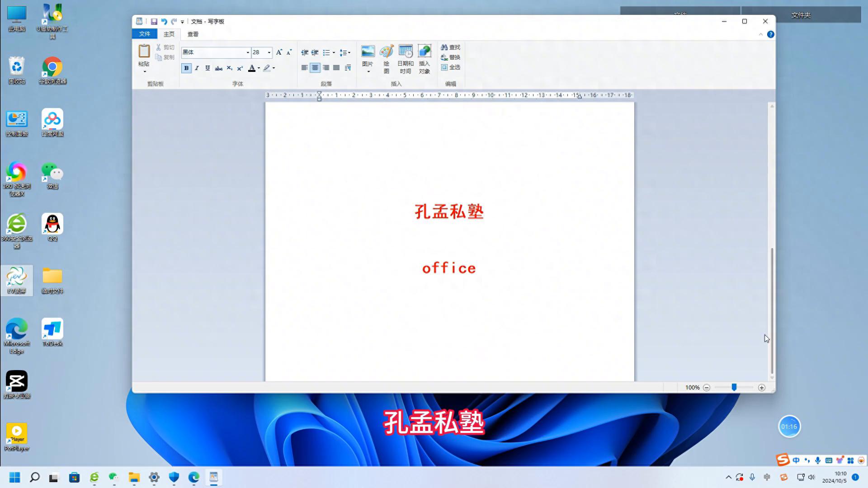This screenshot has width=868, height=488.
Task: Click the zoom-in button near 100%
Action: click(x=761, y=387)
